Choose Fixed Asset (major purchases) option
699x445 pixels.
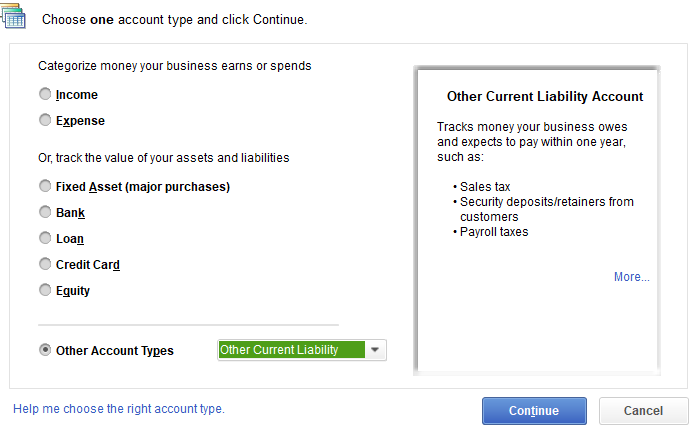[x=44, y=186]
